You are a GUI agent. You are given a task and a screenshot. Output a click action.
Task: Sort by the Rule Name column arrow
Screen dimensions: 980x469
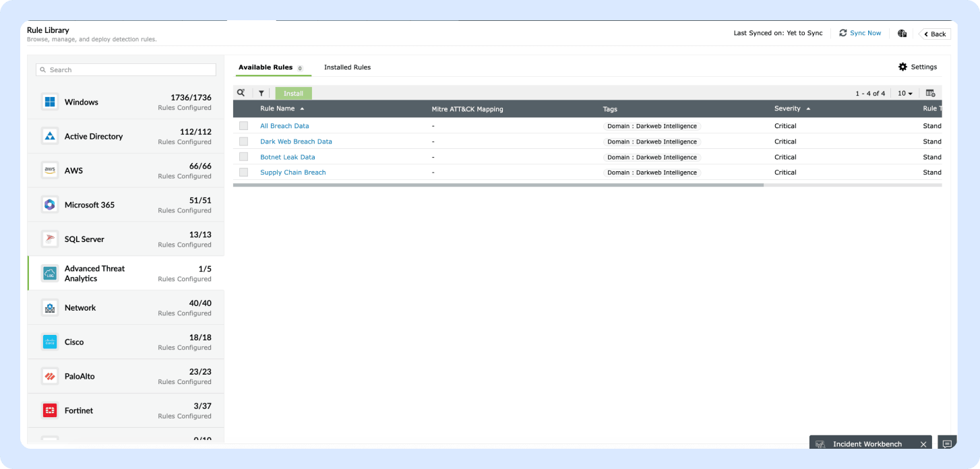302,108
